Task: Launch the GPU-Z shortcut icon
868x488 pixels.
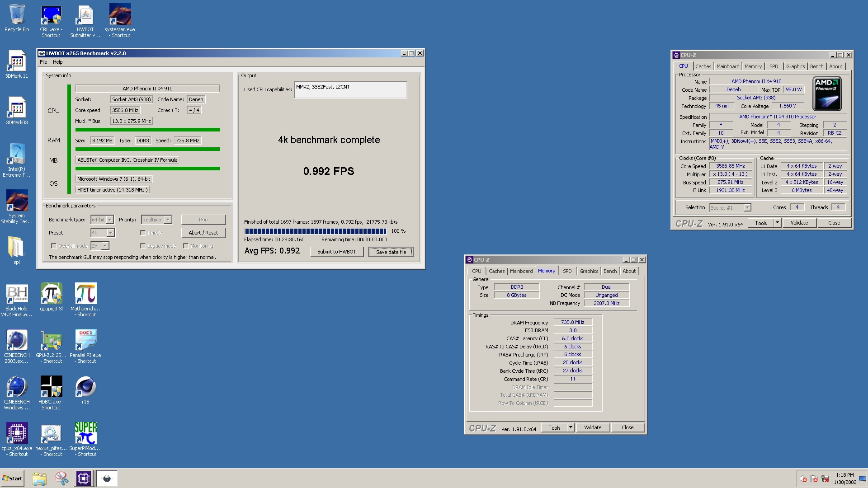Action: tap(51, 347)
